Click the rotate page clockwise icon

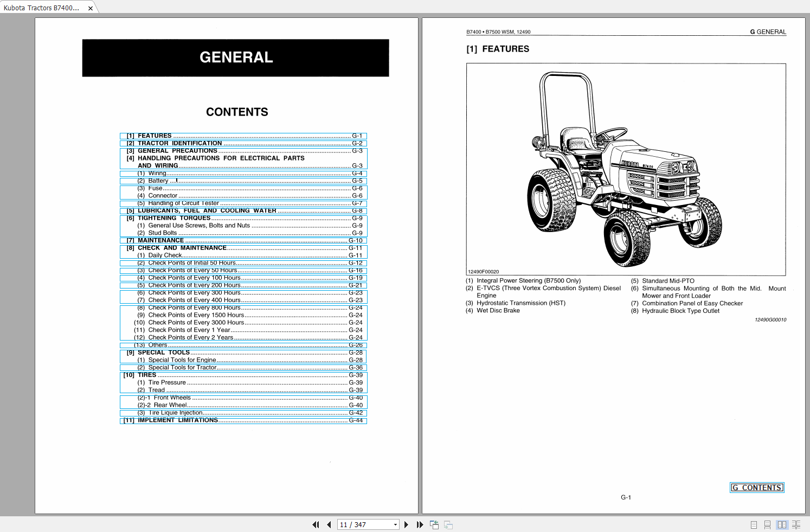tap(447, 524)
